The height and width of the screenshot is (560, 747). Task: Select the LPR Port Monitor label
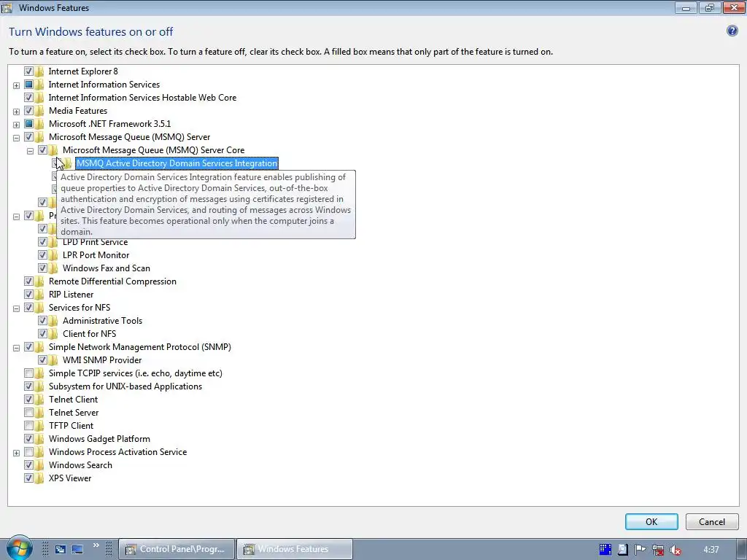click(96, 254)
